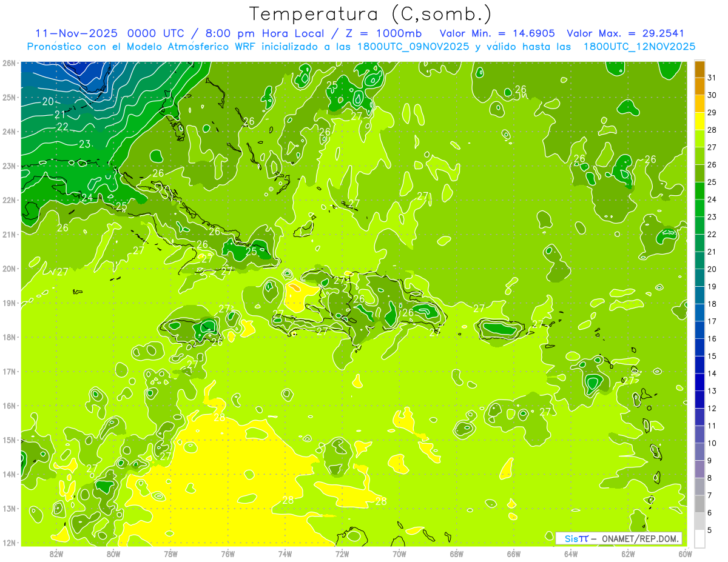Click the "80W" longitude axis label
Screen dimensions: 728x562
pyautogui.click(x=113, y=554)
